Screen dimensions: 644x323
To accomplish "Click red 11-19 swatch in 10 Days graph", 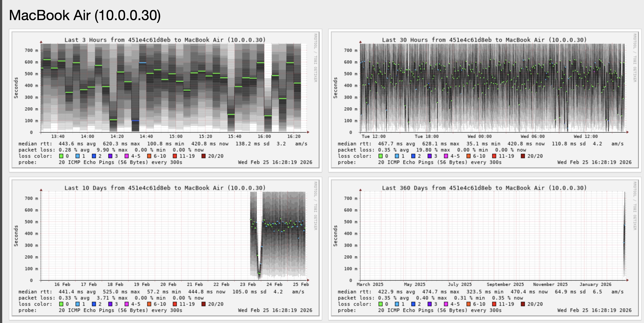I will pos(175,304).
